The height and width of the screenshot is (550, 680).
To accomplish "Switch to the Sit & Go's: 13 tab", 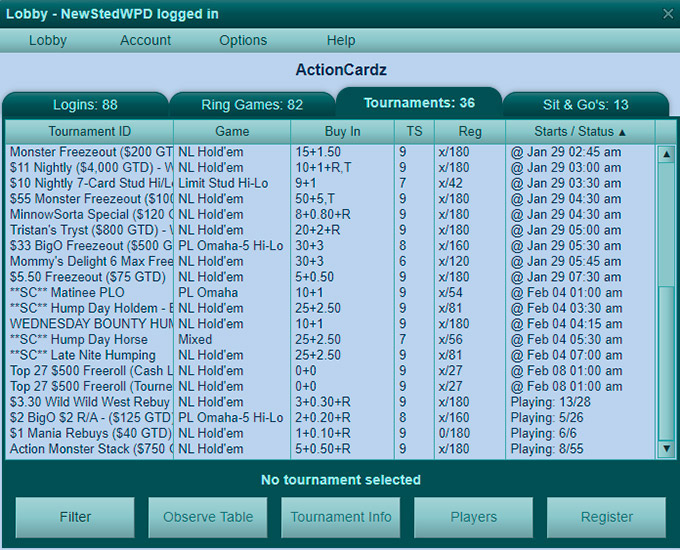I will tap(585, 105).
